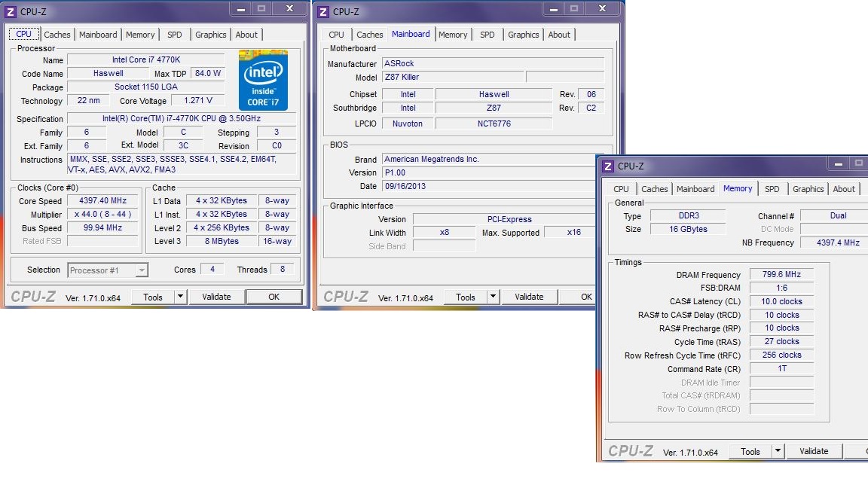Click the CPU-Z icon in the Mainboard window title bar
The image size is (868, 488).
pyautogui.click(x=324, y=11)
